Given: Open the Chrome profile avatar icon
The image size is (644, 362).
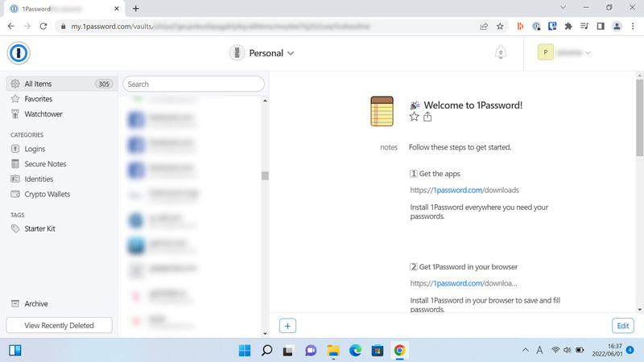Looking at the screenshot, I should pyautogui.click(x=617, y=27).
